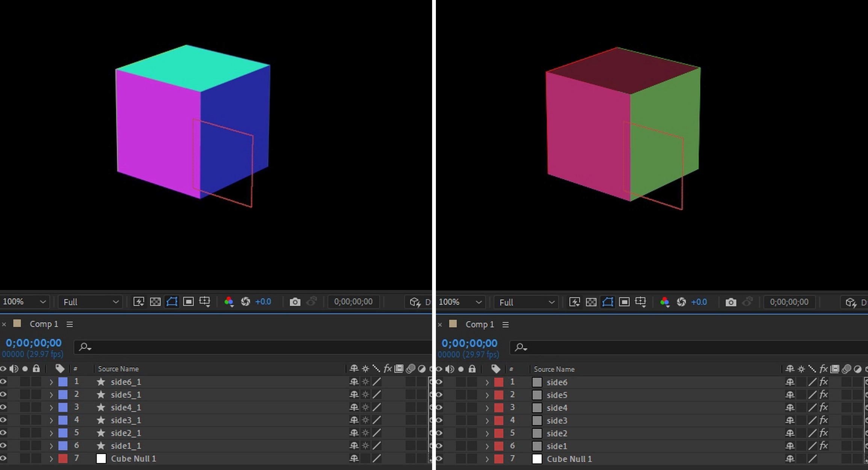Open the Full resolution dropdown in left viewer
The image size is (868, 470).
coord(91,302)
